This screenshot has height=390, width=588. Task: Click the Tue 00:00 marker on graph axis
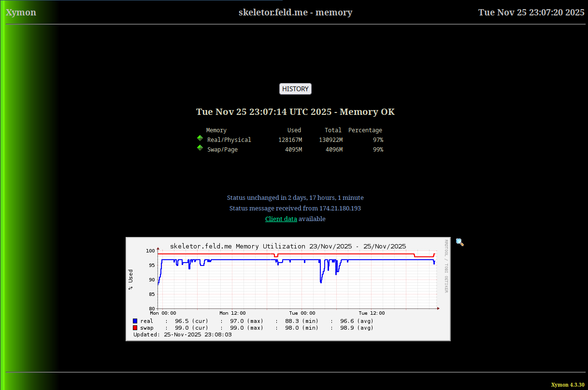point(302,313)
